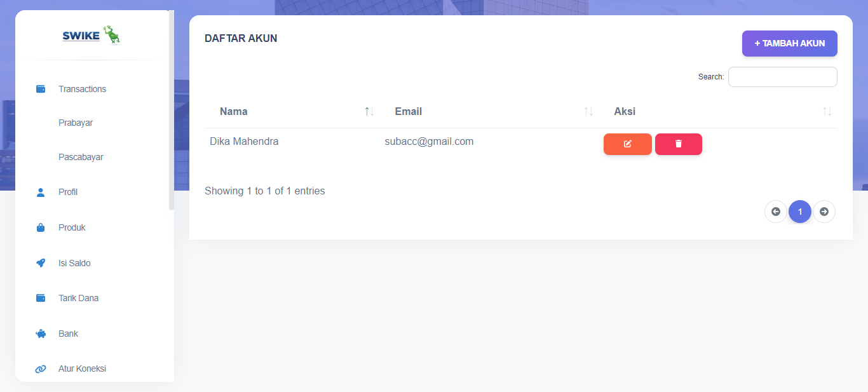Click the piggy bank icon beside Bank

[41, 334]
